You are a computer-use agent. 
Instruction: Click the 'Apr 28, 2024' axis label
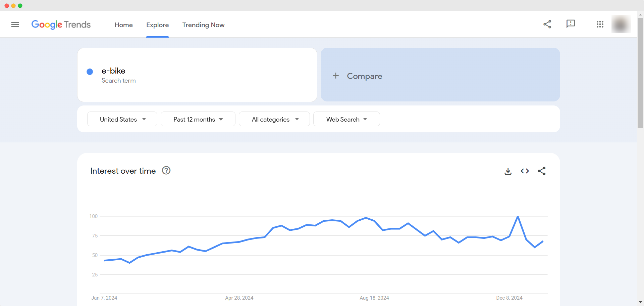tap(239, 298)
